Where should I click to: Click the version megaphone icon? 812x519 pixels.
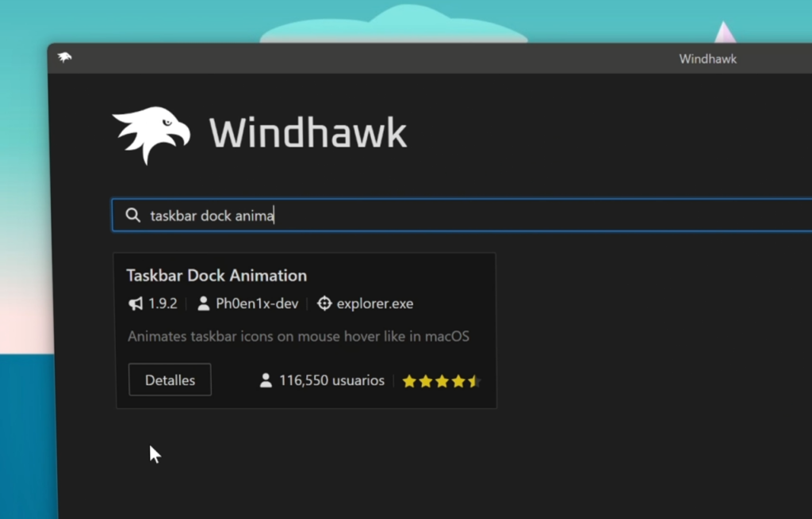click(136, 303)
